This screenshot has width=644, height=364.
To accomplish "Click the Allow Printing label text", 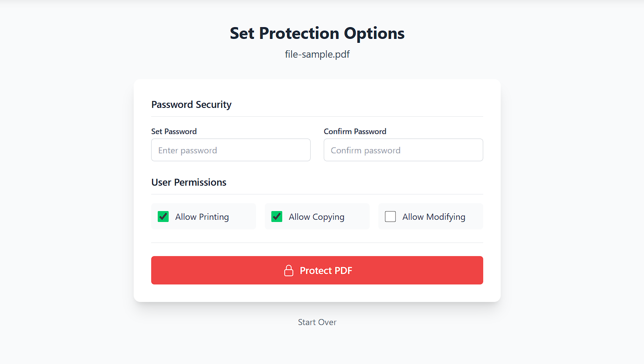I will point(202,217).
